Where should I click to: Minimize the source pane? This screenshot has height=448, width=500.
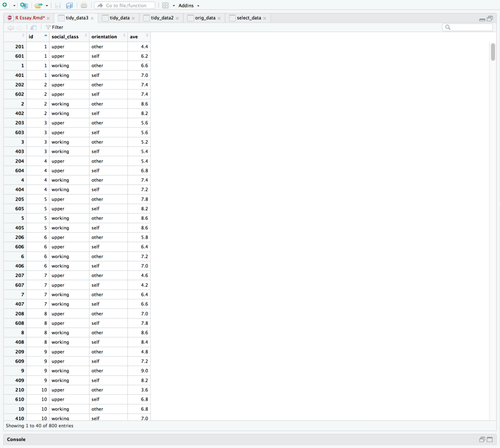[482, 19]
